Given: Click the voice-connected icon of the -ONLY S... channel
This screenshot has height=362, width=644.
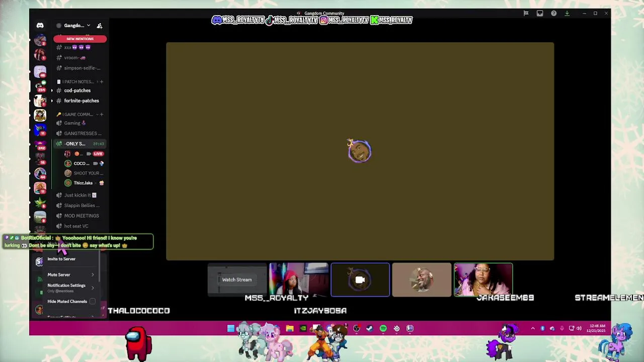Looking at the screenshot, I should click(59, 144).
